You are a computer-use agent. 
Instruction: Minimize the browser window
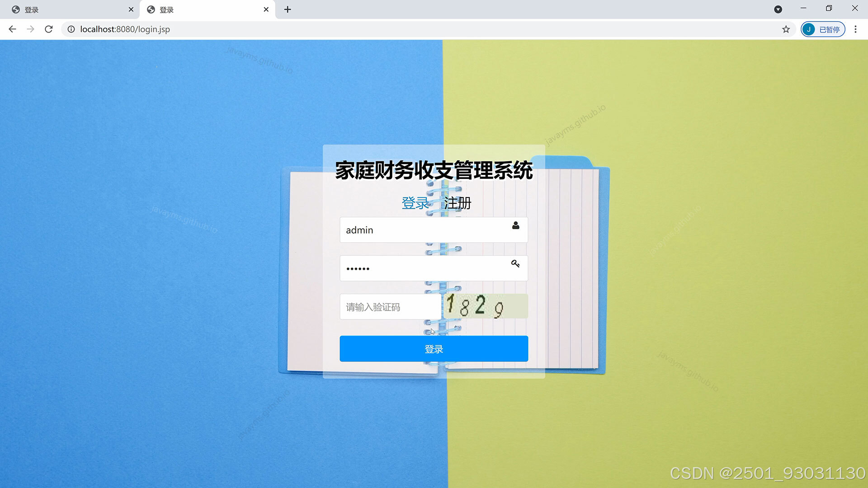click(x=803, y=9)
